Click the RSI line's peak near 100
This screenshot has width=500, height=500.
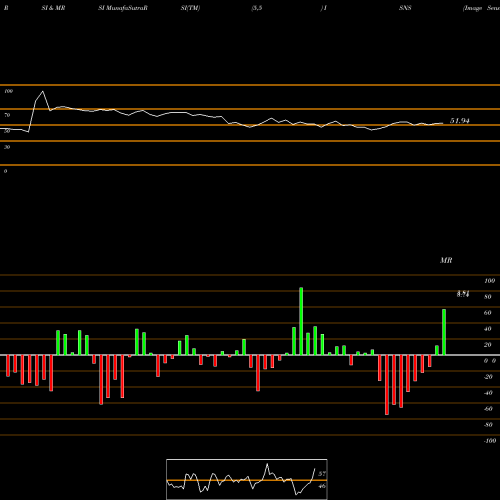coord(42,91)
